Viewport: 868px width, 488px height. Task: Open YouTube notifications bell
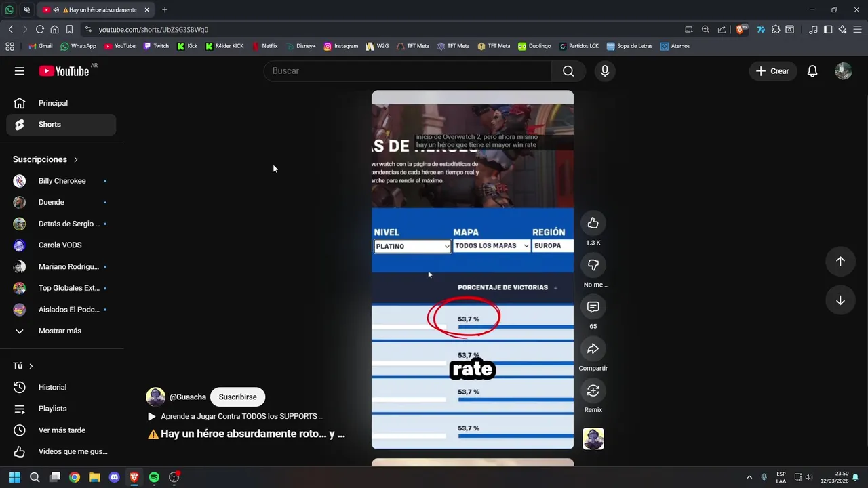coord(812,71)
